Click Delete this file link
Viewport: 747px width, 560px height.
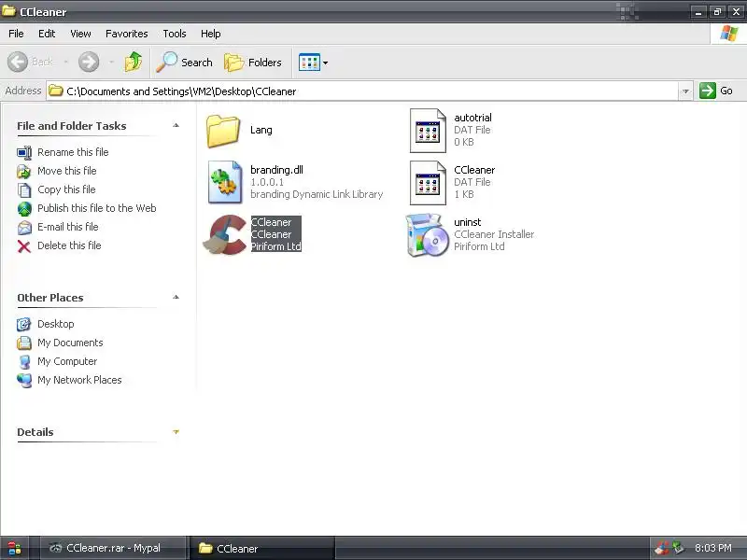point(69,245)
